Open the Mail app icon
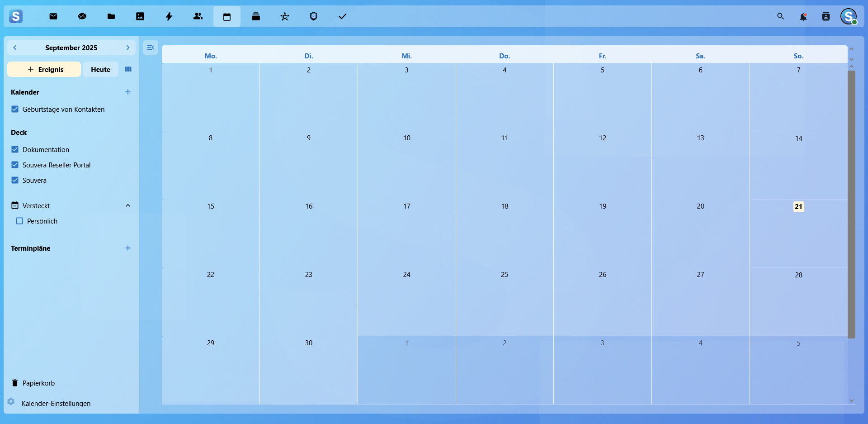The width and height of the screenshot is (868, 424). point(53,16)
